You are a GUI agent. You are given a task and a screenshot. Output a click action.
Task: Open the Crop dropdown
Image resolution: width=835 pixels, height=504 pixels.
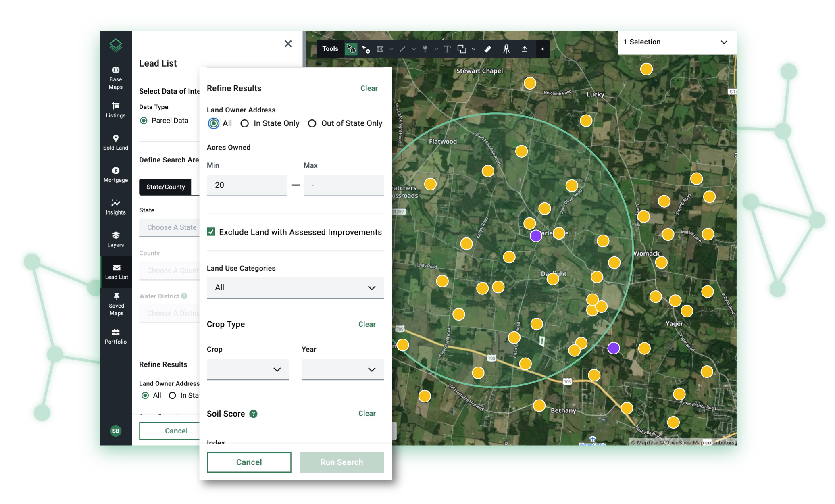pos(248,369)
